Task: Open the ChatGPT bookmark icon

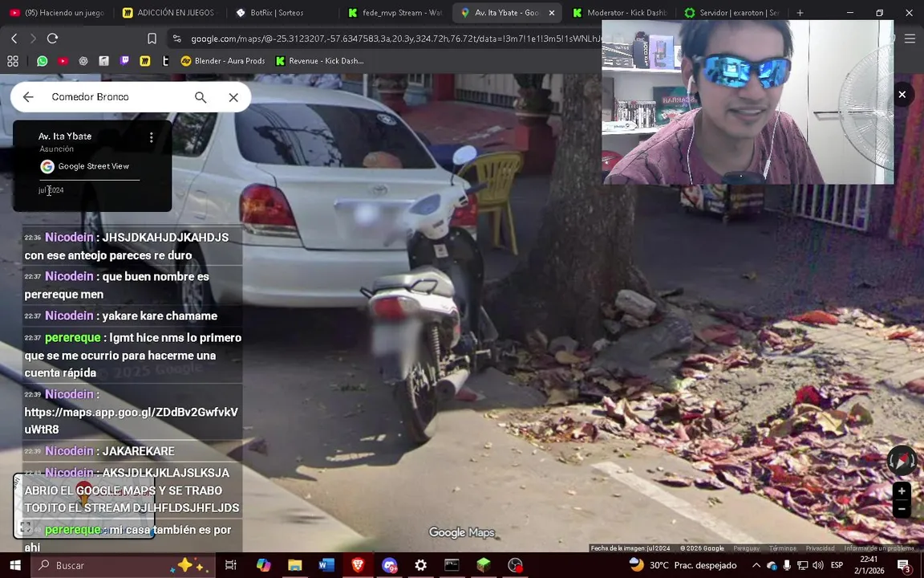Action: (x=83, y=61)
